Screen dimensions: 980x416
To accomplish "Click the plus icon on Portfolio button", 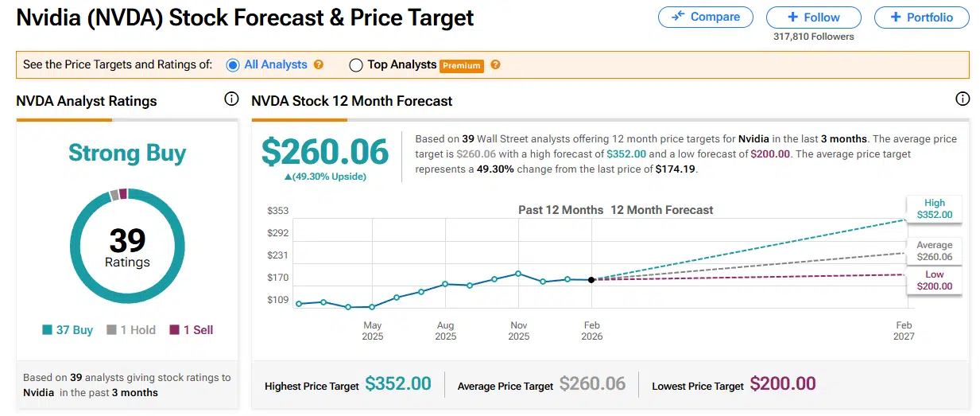I will (x=896, y=17).
